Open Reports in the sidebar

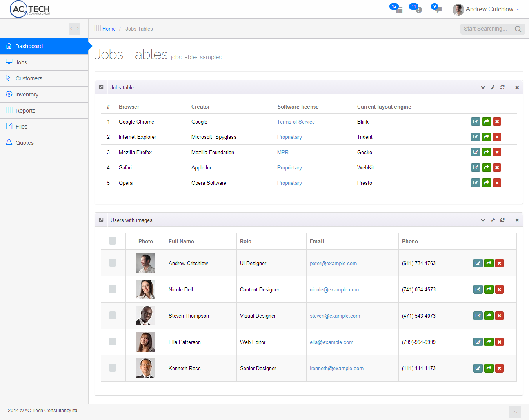(44, 111)
